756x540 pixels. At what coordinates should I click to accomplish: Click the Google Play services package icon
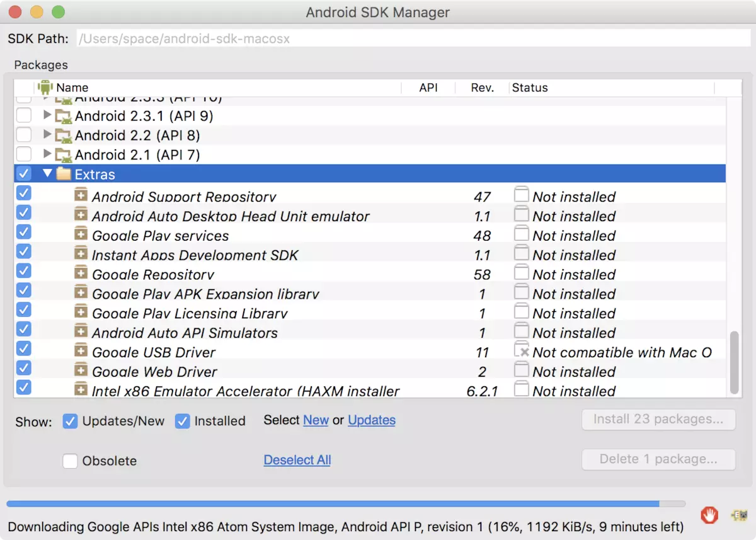click(x=81, y=234)
